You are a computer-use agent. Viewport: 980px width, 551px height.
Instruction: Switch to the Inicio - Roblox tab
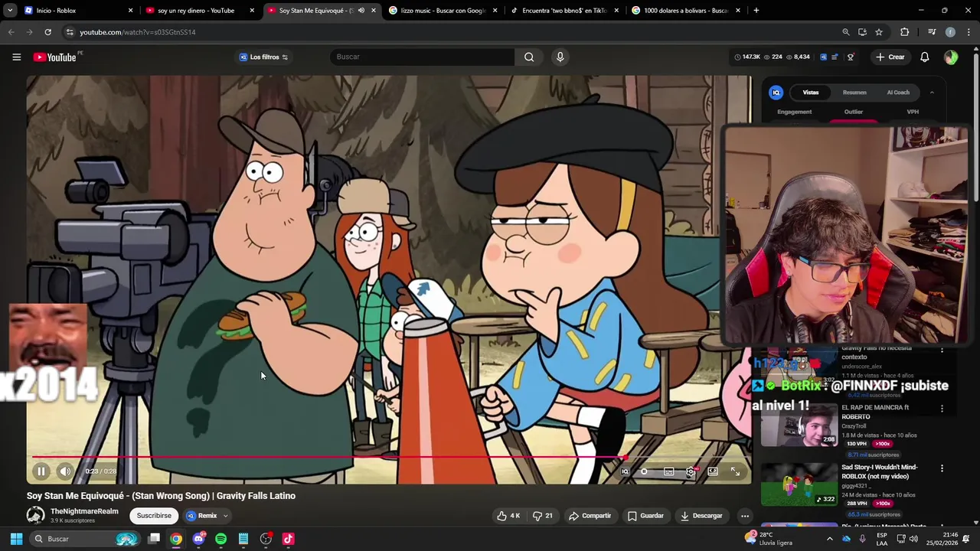click(x=79, y=11)
